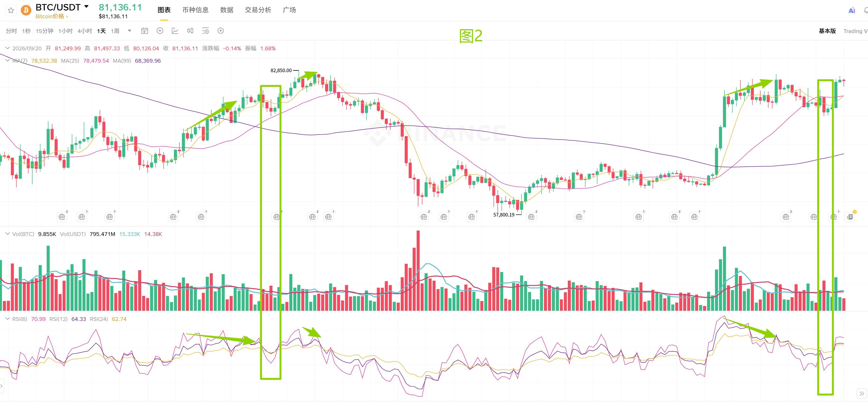Switch the chart to the 基本版 view
The width and height of the screenshot is (868, 405).
827,31
